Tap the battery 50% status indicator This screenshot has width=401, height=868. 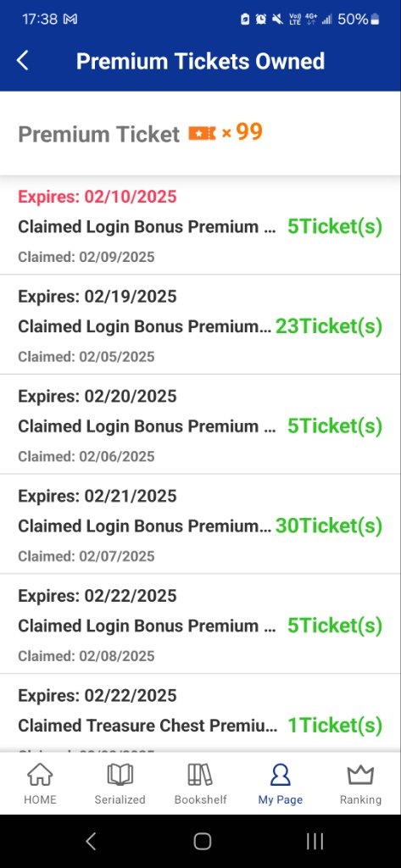359,19
